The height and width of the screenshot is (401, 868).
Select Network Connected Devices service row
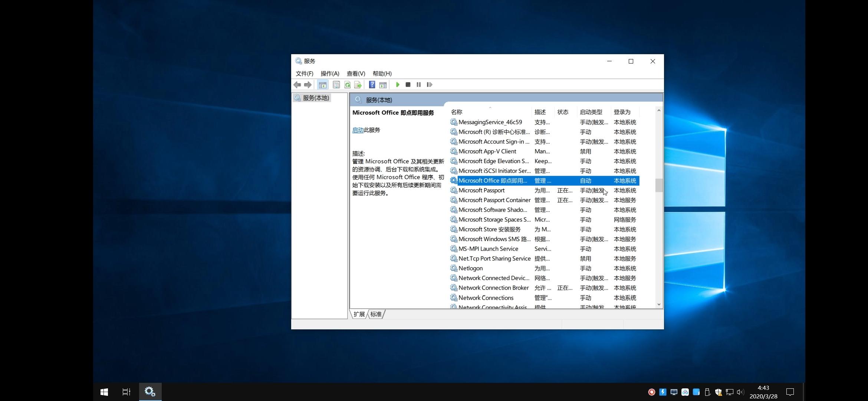click(544, 278)
